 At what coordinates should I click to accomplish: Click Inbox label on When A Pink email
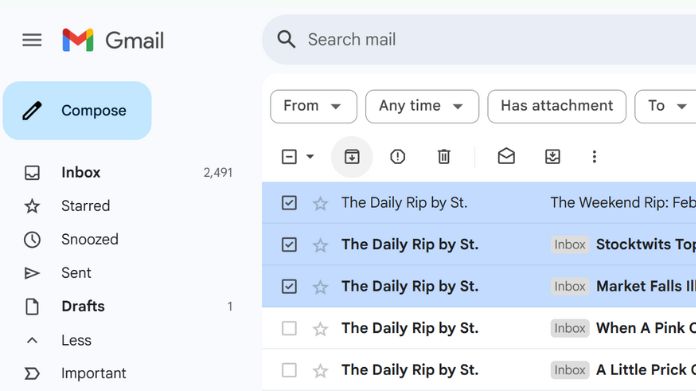point(570,328)
